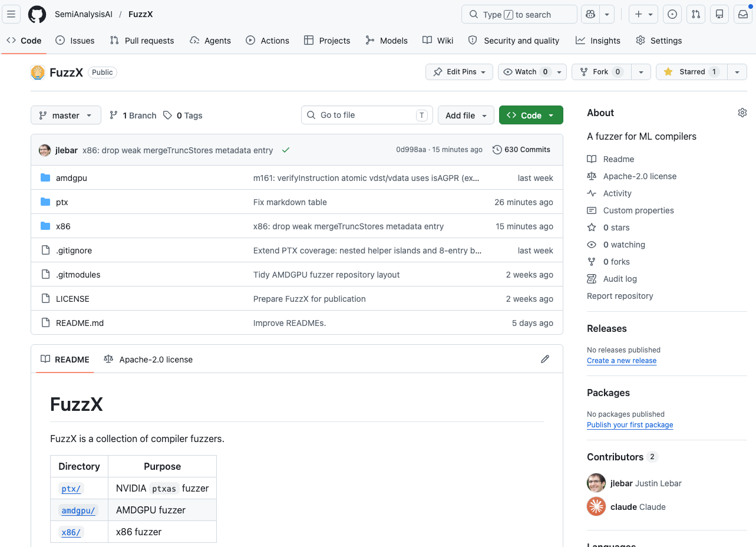Open 'Fix markdown table' commit message
The height and width of the screenshot is (547, 756).
pos(290,202)
